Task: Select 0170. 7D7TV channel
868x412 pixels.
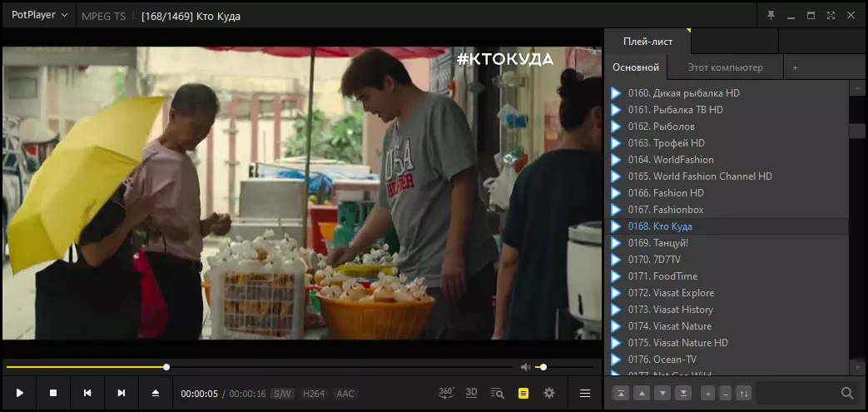Action: 727,259
